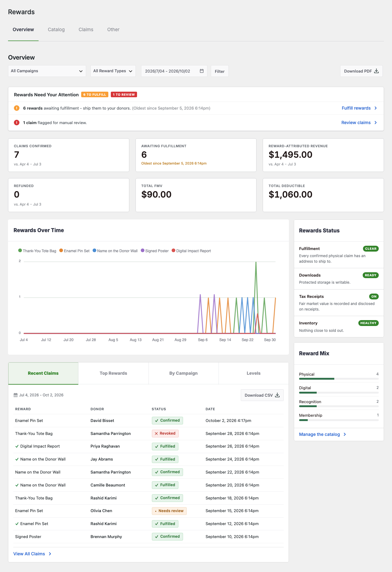
Task: Click the chevron after Manage the catalog
Action: tap(345, 434)
